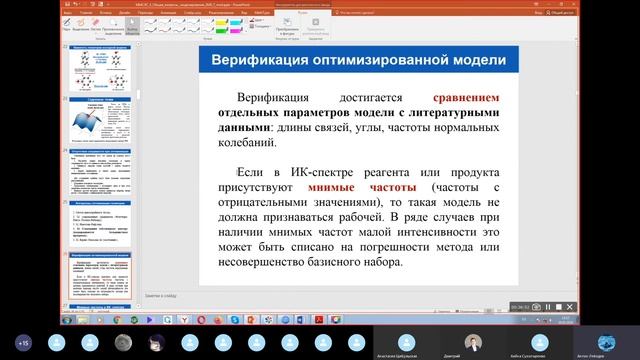Open the Файл ribbon tab
The height and width of the screenshot is (360, 640).
click(68, 13)
